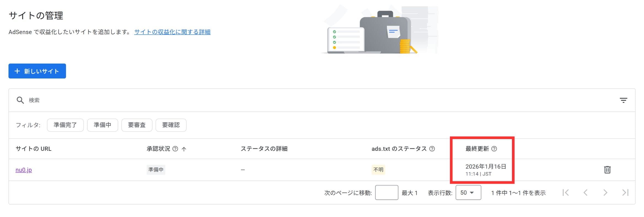Open the nu0.jp site link
The image size is (644, 217).
point(23,170)
